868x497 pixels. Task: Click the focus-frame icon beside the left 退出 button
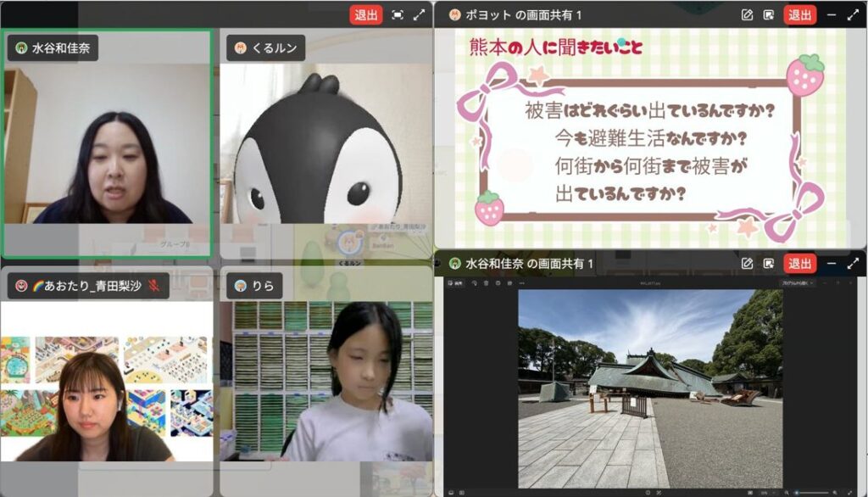[398, 15]
